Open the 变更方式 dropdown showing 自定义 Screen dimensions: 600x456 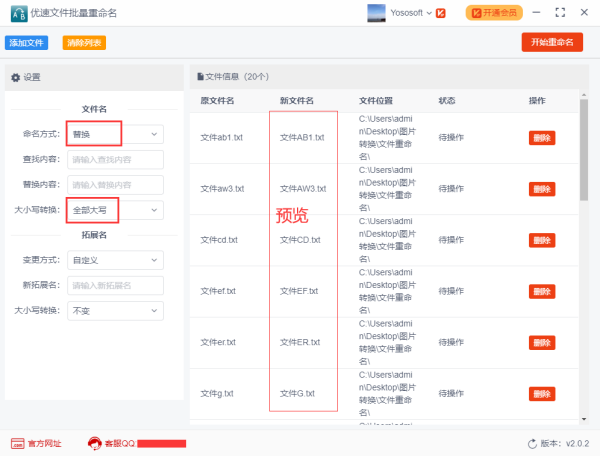(x=114, y=260)
